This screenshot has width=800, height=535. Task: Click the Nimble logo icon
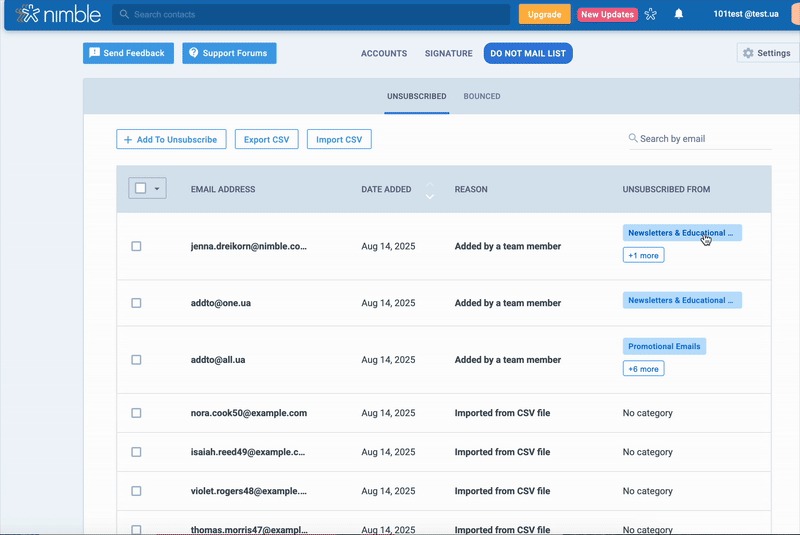tap(28, 14)
